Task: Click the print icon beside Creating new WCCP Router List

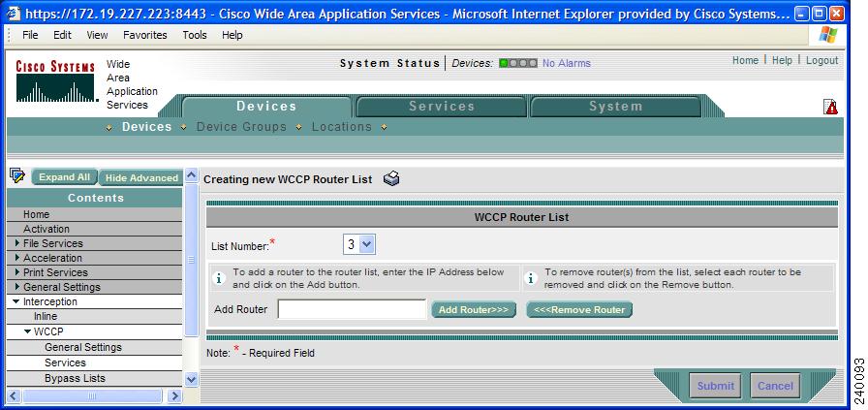Action: click(391, 178)
